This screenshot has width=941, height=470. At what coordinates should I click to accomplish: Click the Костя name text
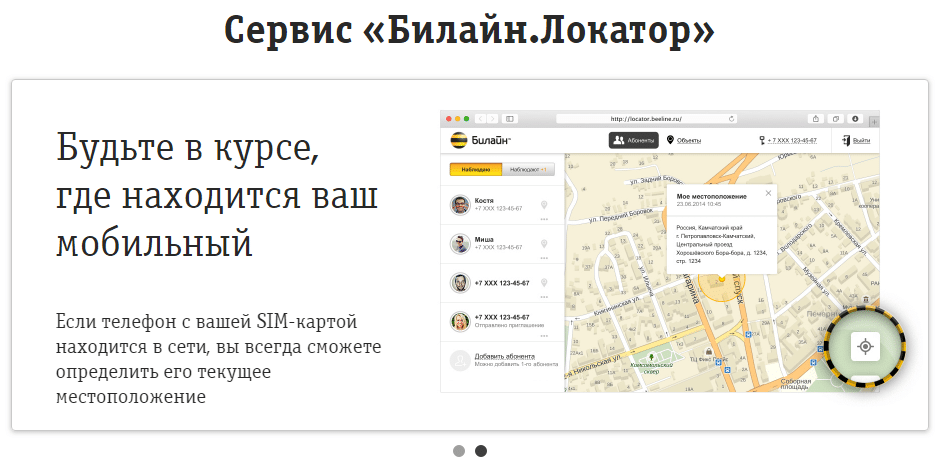click(484, 200)
